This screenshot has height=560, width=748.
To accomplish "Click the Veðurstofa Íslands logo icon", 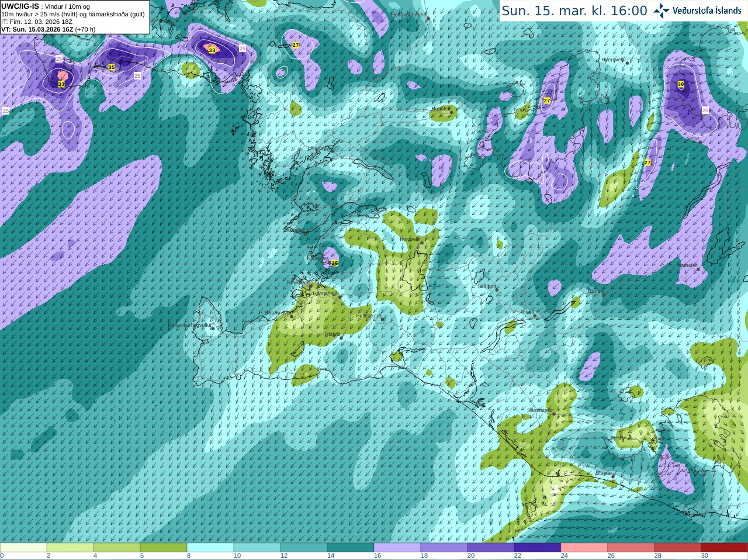I will (661, 11).
